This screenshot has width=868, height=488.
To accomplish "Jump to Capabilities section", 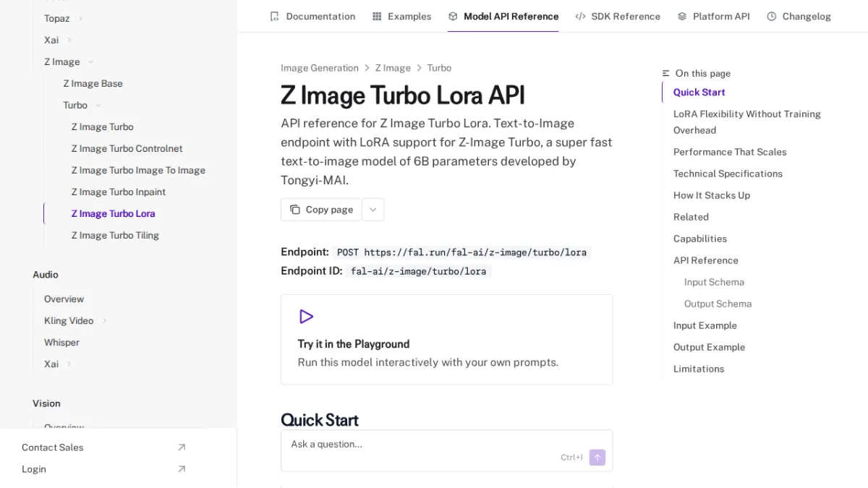I will click(x=700, y=239).
